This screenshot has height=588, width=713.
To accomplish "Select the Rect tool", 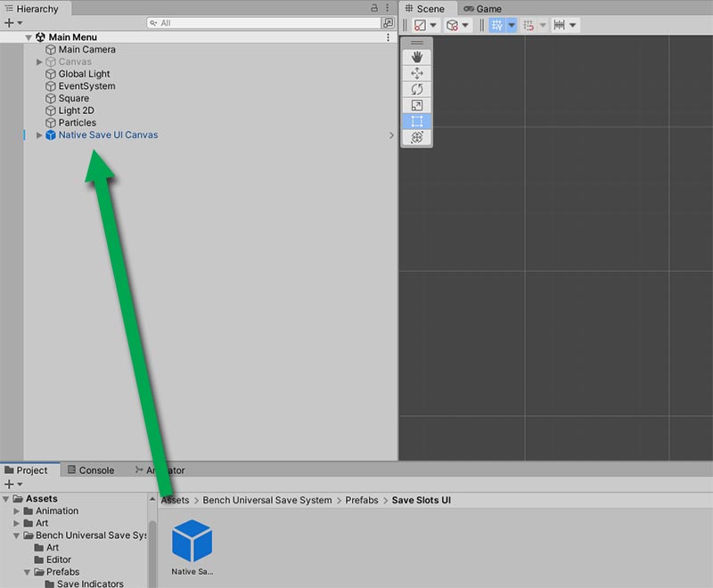I will (x=416, y=121).
